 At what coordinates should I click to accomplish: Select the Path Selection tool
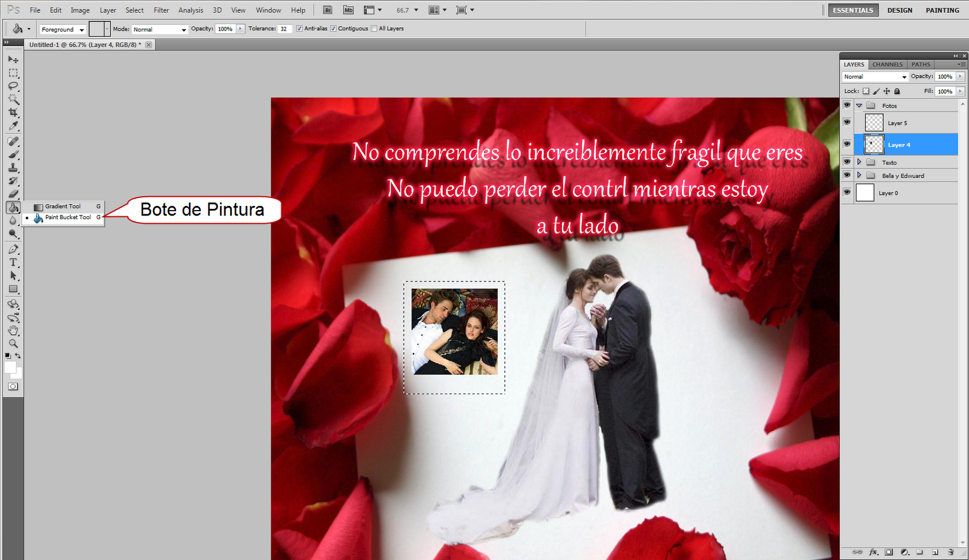click(13, 275)
